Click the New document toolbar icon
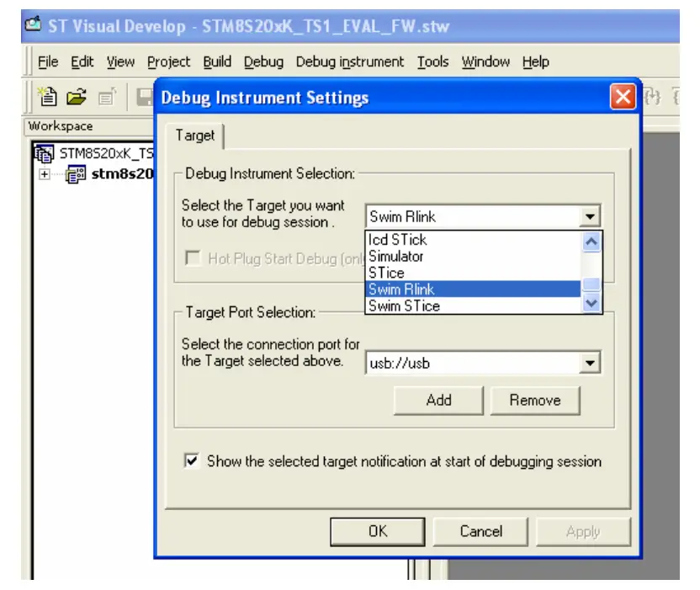The height and width of the screenshot is (590, 700). coord(49,95)
